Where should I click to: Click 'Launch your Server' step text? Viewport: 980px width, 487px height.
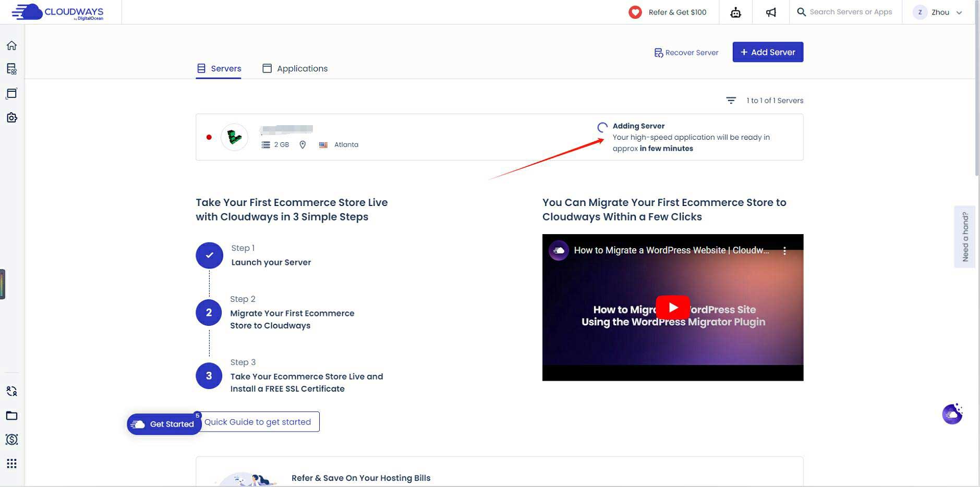click(271, 262)
